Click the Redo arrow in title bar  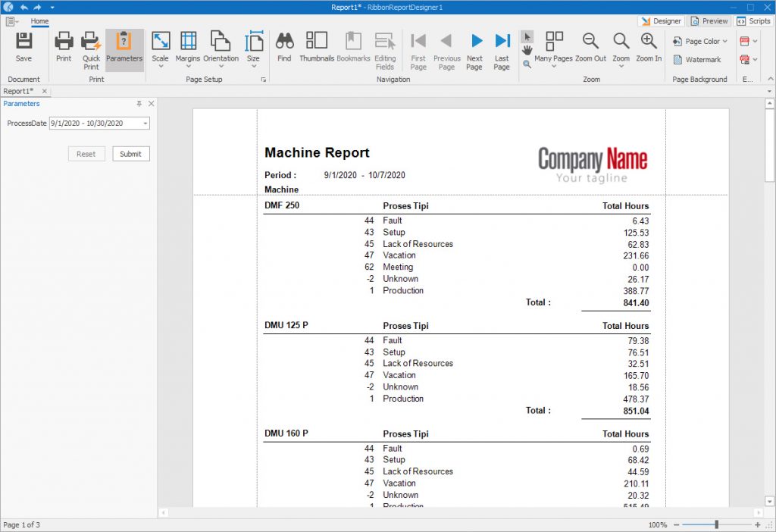(38, 7)
